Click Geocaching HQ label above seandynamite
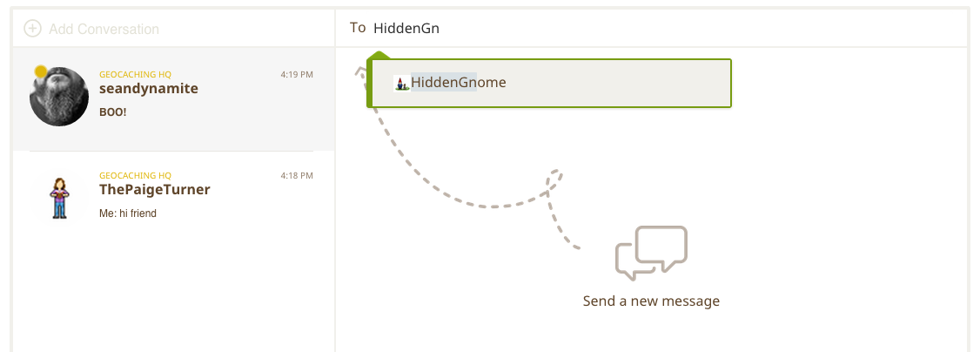This screenshot has width=980, height=352. (135, 75)
